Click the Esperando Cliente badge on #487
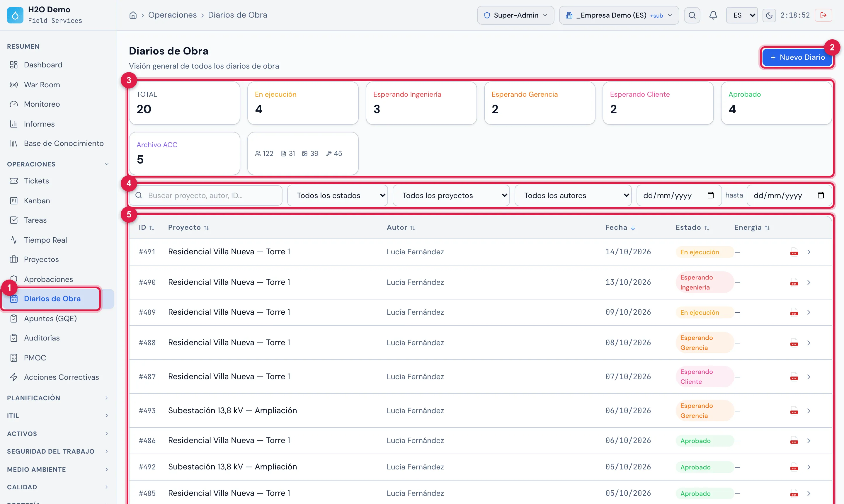The image size is (844, 504). coord(705,377)
